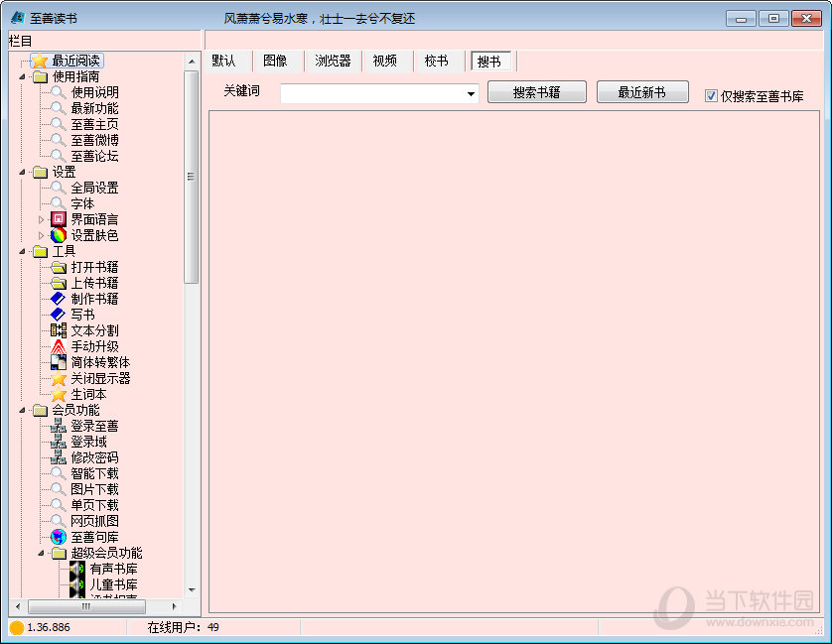The height and width of the screenshot is (644, 832).
Task: Click the globe icon for 至善句库
Action: tap(59, 537)
